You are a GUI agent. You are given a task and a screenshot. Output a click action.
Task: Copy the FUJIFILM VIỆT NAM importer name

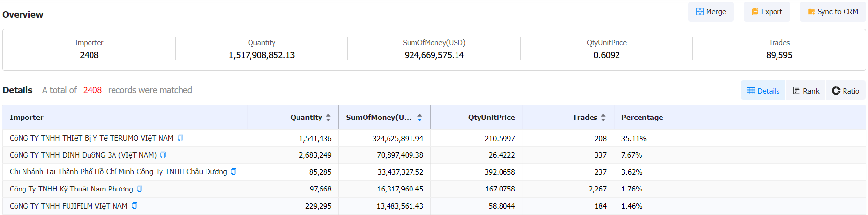point(135,206)
